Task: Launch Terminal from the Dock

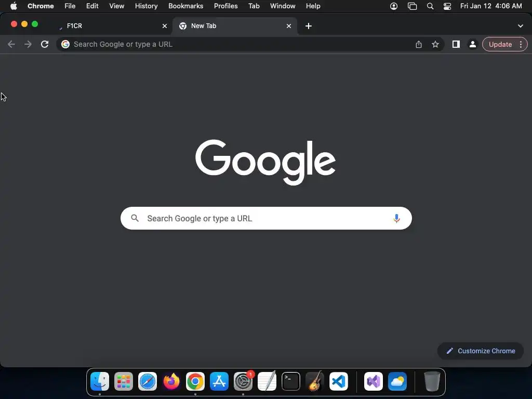Action: click(291, 381)
